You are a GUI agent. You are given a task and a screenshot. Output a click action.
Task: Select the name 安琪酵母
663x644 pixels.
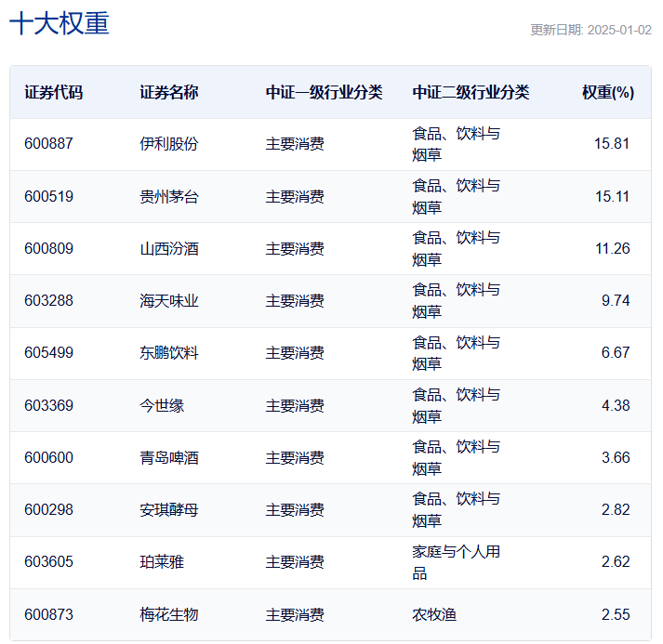pos(169,509)
